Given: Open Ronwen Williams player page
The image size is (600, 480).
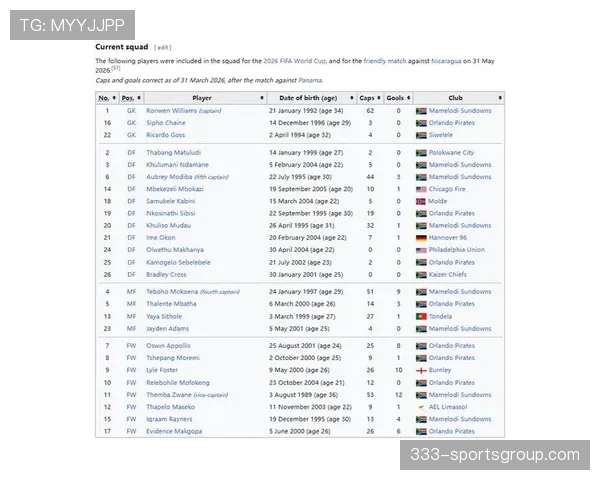Looking at the screenshot, I should click(171, 111).
